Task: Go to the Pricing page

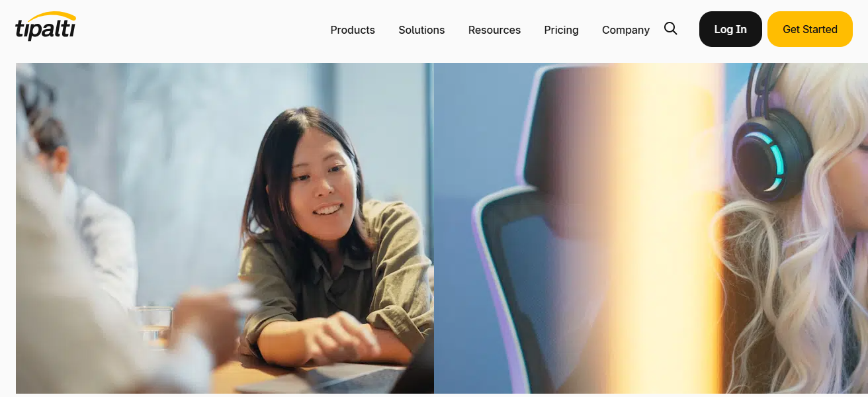Action: click(561, 30)
